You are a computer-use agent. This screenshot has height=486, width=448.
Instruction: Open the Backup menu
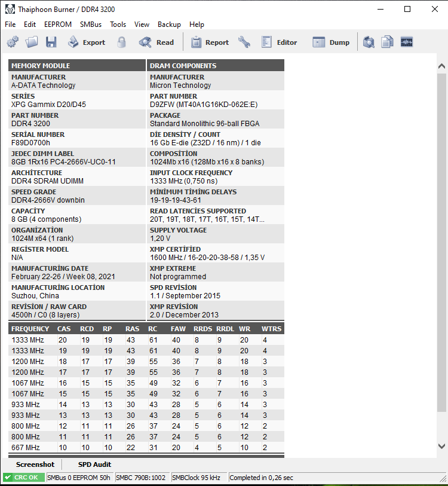point(169,25)
